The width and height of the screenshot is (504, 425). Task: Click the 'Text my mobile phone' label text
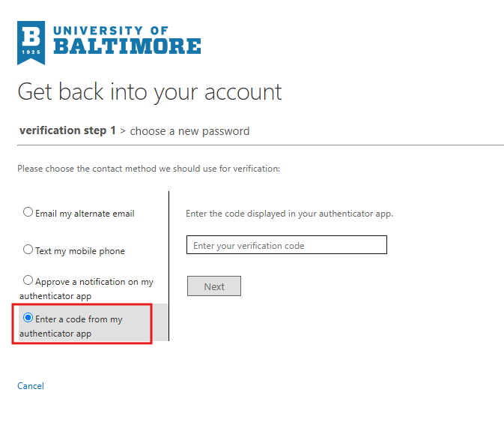tap(80, 251)
